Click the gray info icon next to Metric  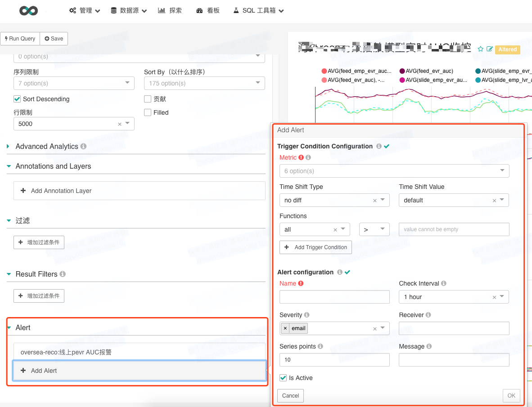308,157
